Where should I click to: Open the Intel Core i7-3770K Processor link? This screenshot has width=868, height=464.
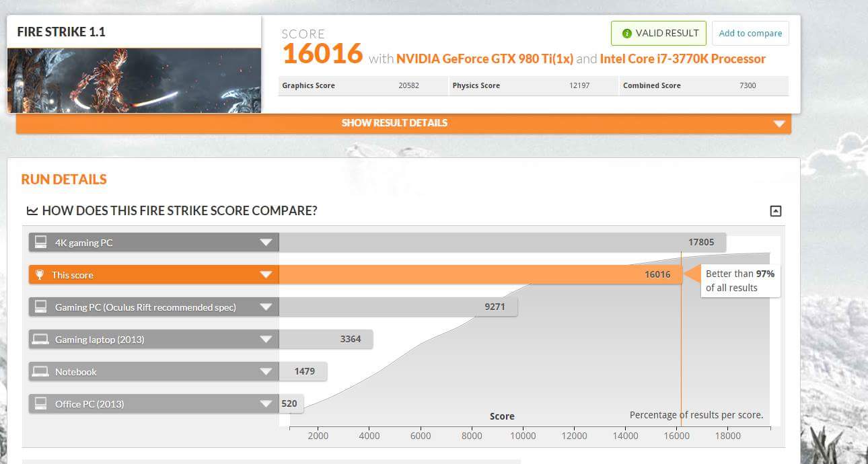[682, 59]
